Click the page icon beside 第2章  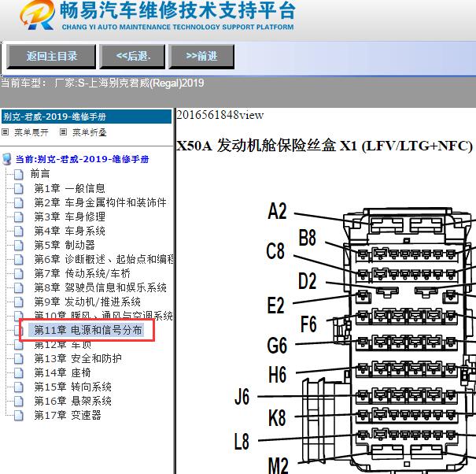tap(19, 203)
